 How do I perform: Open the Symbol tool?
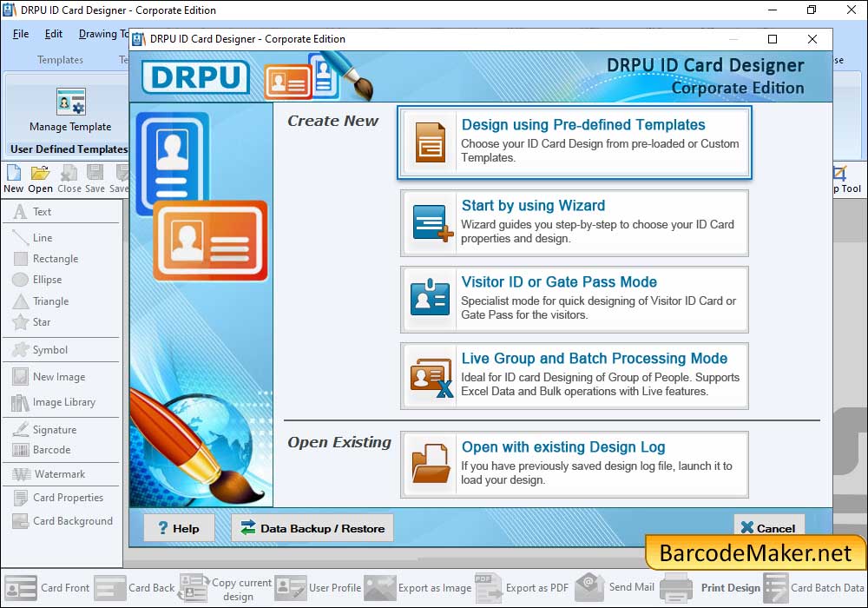[41, 350]
